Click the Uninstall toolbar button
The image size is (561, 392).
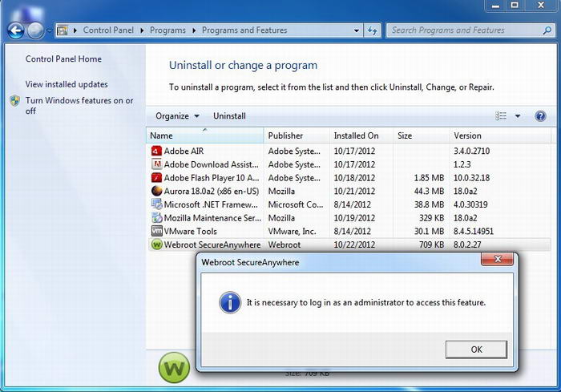229,116
